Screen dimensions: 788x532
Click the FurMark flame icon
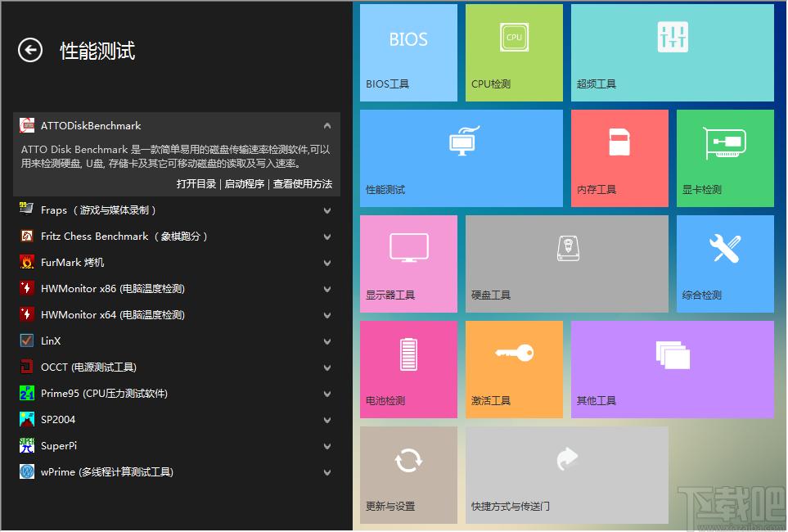pos(27,262)
